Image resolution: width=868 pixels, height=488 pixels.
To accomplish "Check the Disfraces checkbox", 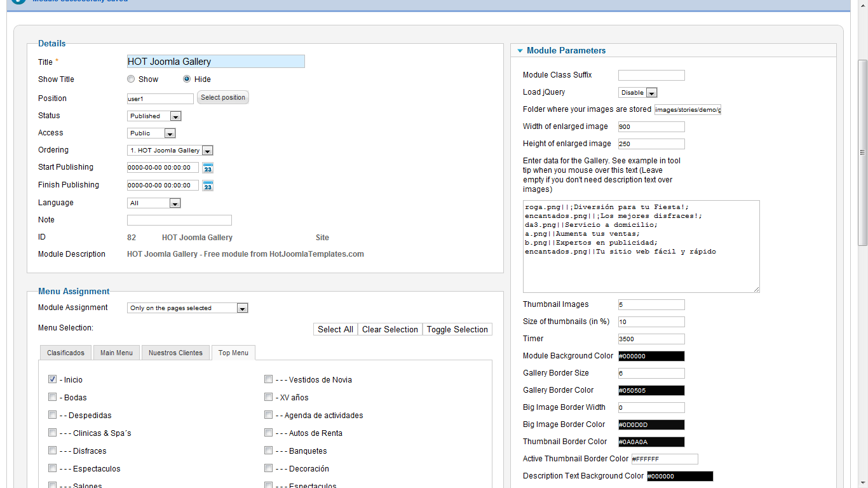I will tap(52, 451).
